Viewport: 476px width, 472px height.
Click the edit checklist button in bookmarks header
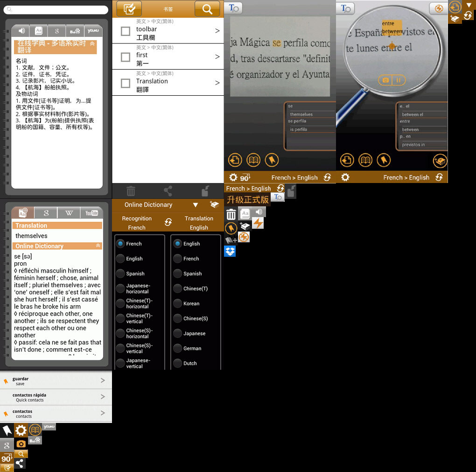pyautogui.click(x=129, y=9)
